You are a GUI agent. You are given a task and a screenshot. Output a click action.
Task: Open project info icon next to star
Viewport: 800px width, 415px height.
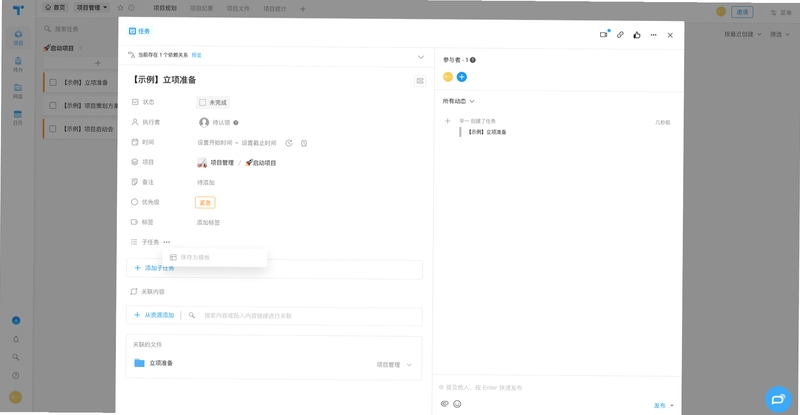point(131,8)
